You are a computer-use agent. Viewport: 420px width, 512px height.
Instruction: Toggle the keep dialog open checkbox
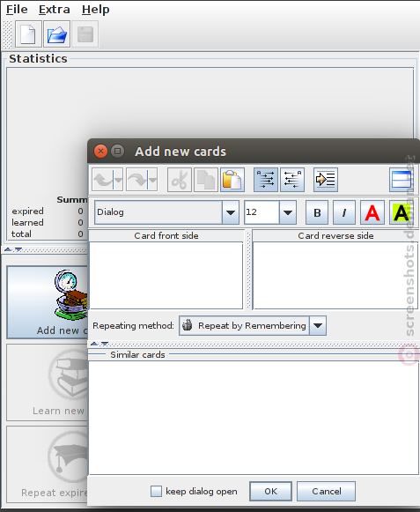point(156,491)
